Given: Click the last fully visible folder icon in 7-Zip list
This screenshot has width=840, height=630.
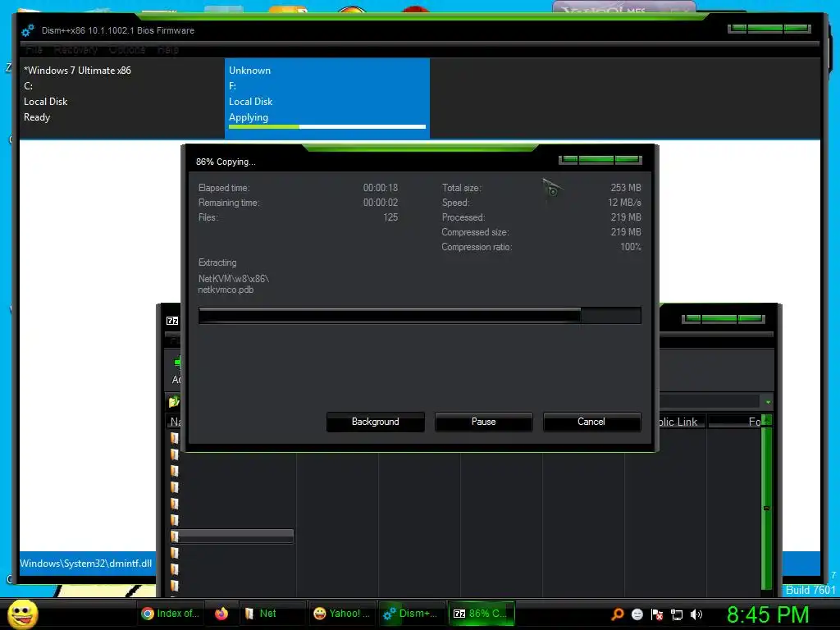Looking at the screenshot, I should tap(174, 585).
